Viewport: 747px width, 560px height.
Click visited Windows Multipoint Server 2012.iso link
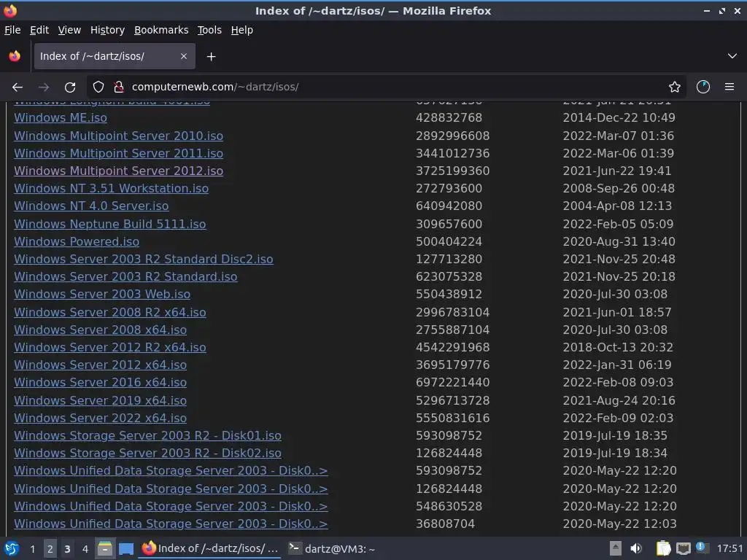tap(119, 171)
